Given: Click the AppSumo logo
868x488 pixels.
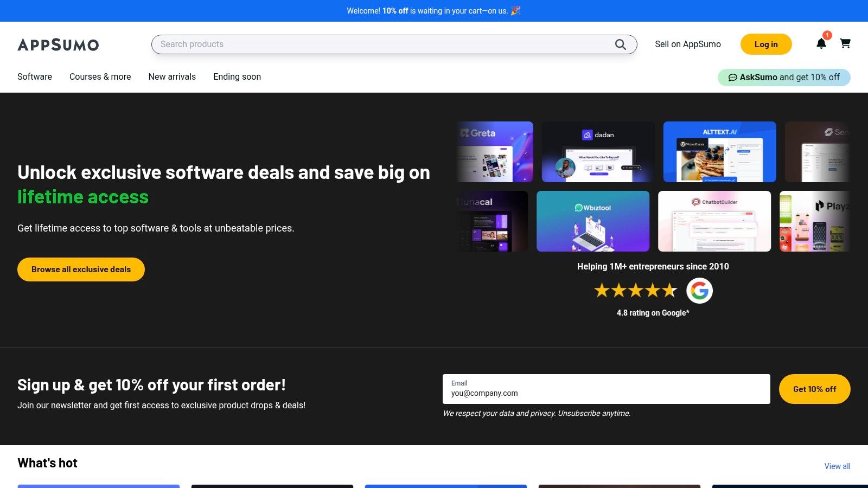Looking at the screenshot, I should coord(58,44).
